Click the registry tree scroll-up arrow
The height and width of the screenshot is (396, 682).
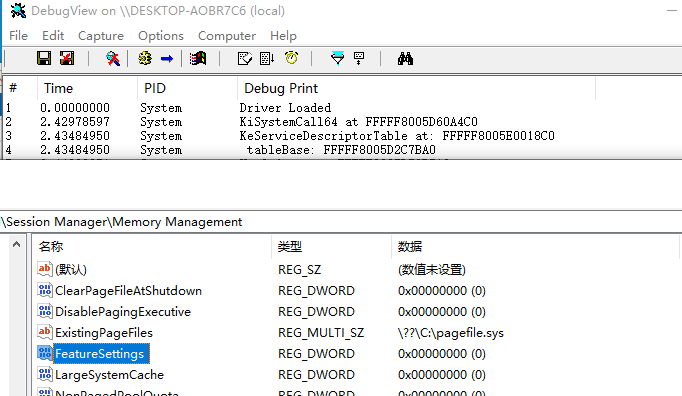click(17, 244)
